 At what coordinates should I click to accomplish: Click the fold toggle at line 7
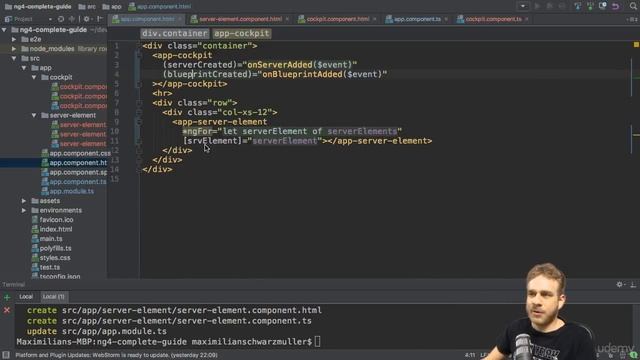[x=139, y=103]
